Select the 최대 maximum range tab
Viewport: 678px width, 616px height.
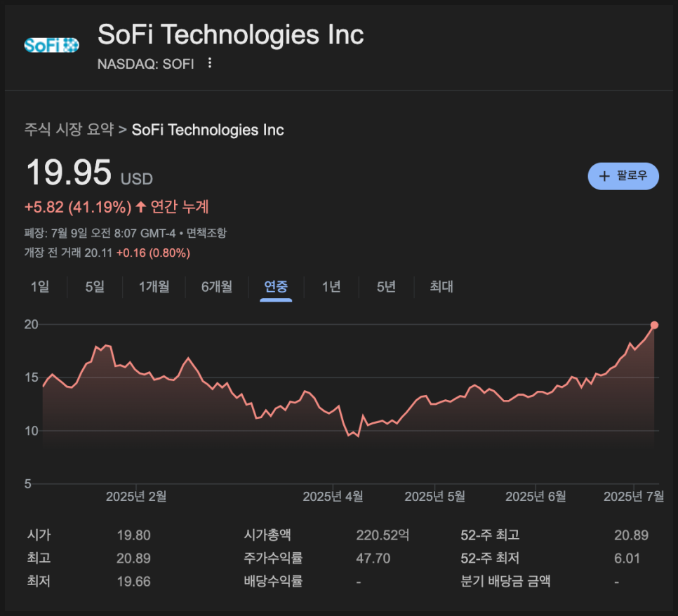(441, 287)
